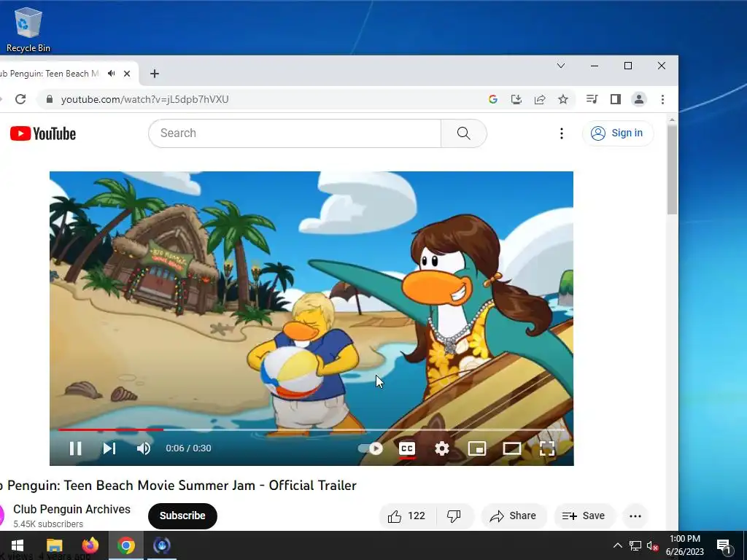Screen dimensions: 747x560
Task: Focus the YouTube search field
Action: 295,133
